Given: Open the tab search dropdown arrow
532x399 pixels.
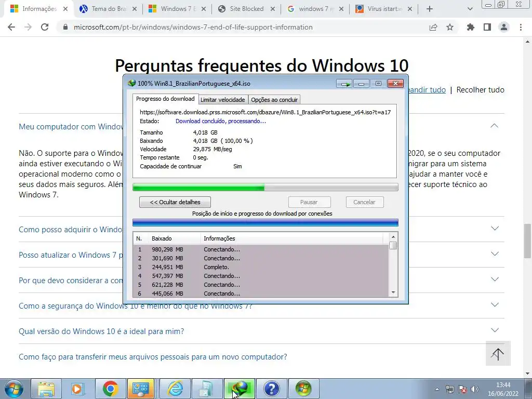Looking at the screenshot, I should pyautogui.click(x=470, y=9).
